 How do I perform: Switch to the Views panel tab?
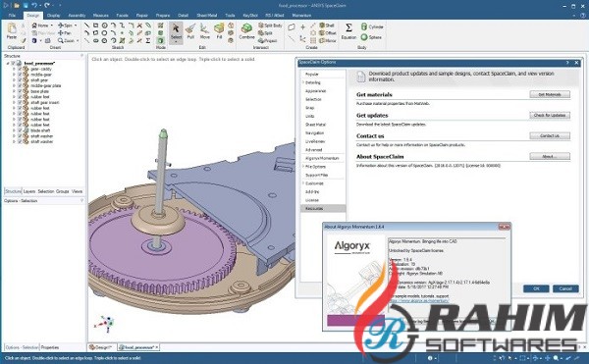click(x=77, y=191)
